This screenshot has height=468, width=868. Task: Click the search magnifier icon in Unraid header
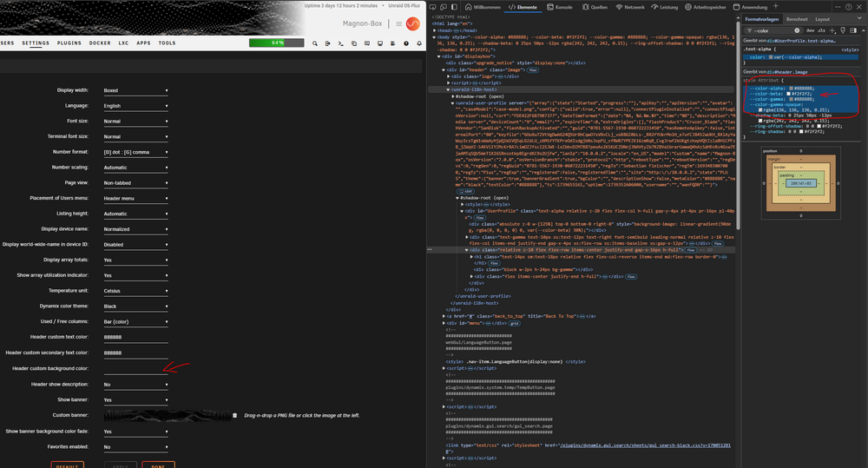pyautogui.click(x=315, y=43)
